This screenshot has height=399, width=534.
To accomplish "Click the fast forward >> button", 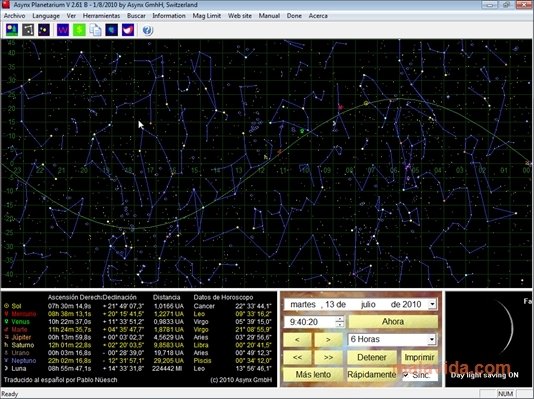I will tap(328, 357).
